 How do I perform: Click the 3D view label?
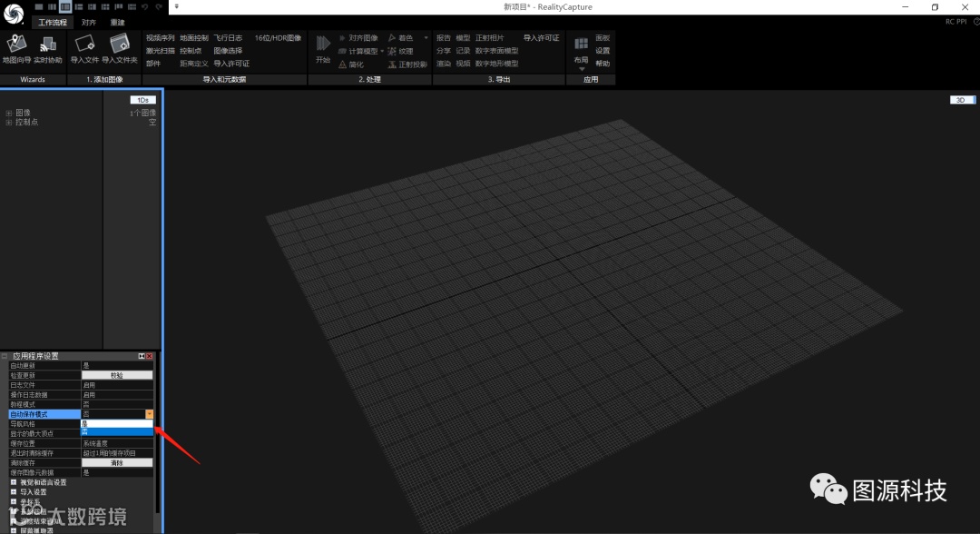coord(961,100)
